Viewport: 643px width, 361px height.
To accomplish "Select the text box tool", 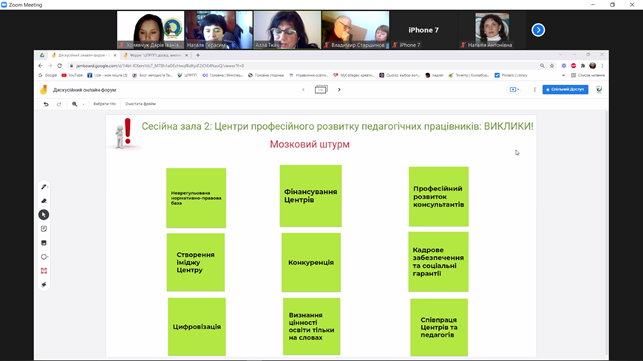I will click(44, 271).
